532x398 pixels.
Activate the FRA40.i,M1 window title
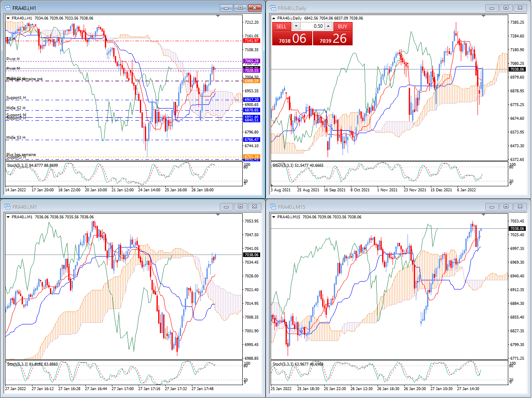coord(25,207)
